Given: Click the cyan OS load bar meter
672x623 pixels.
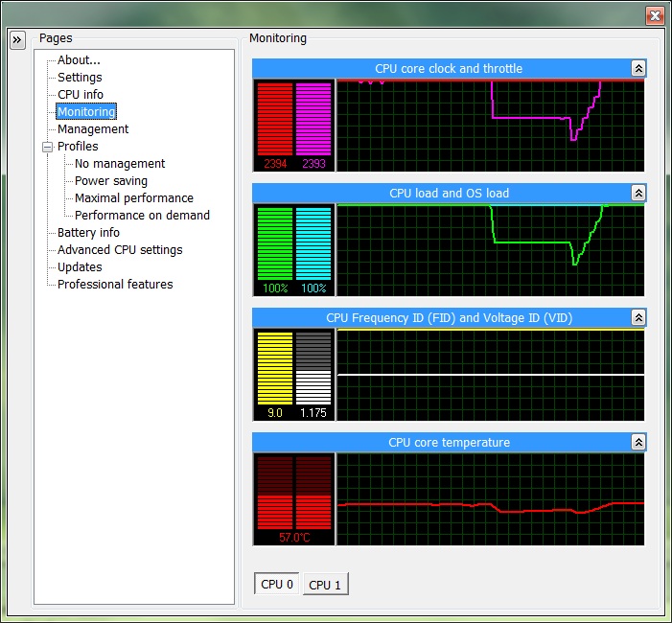Looking at the screenshot, I should click(x=313, y=243).
